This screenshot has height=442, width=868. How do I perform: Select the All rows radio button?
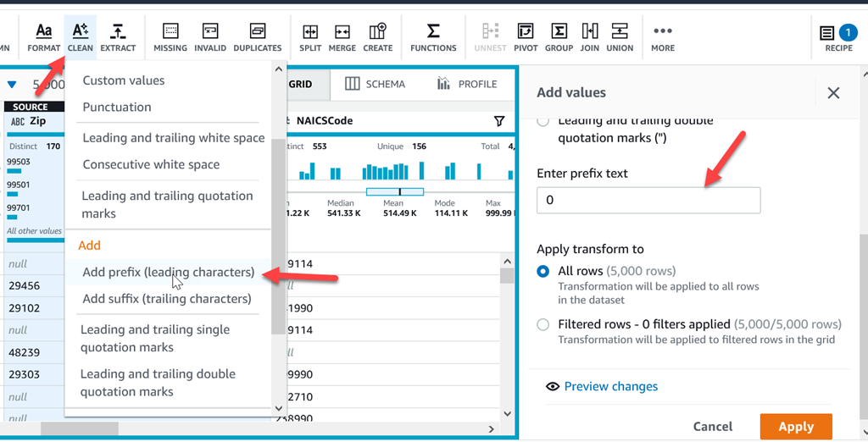pyautogui.click(x=543, y=272)
